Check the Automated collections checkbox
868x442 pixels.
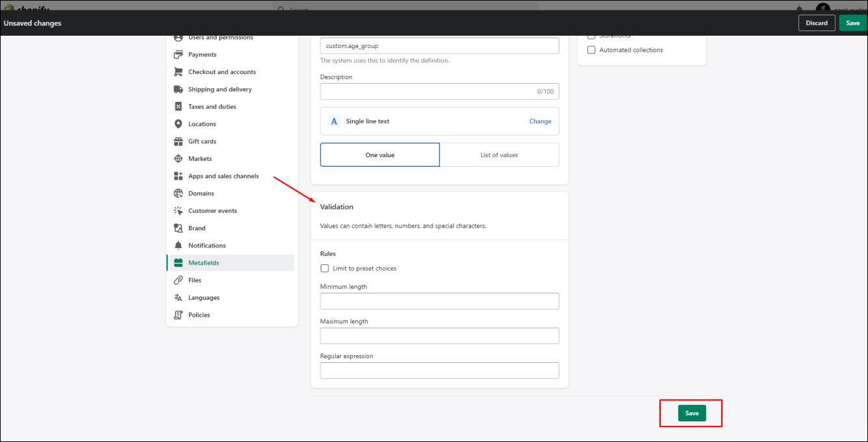591,50
